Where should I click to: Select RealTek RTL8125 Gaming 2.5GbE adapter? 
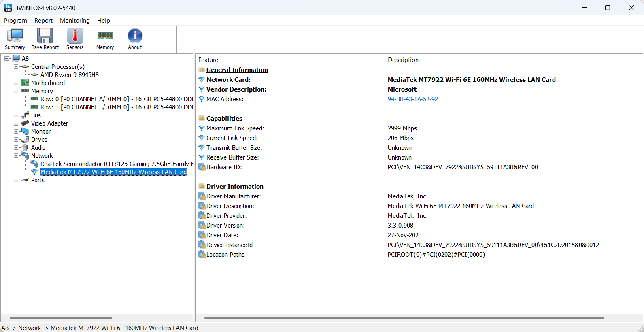[x=116, y=164]
